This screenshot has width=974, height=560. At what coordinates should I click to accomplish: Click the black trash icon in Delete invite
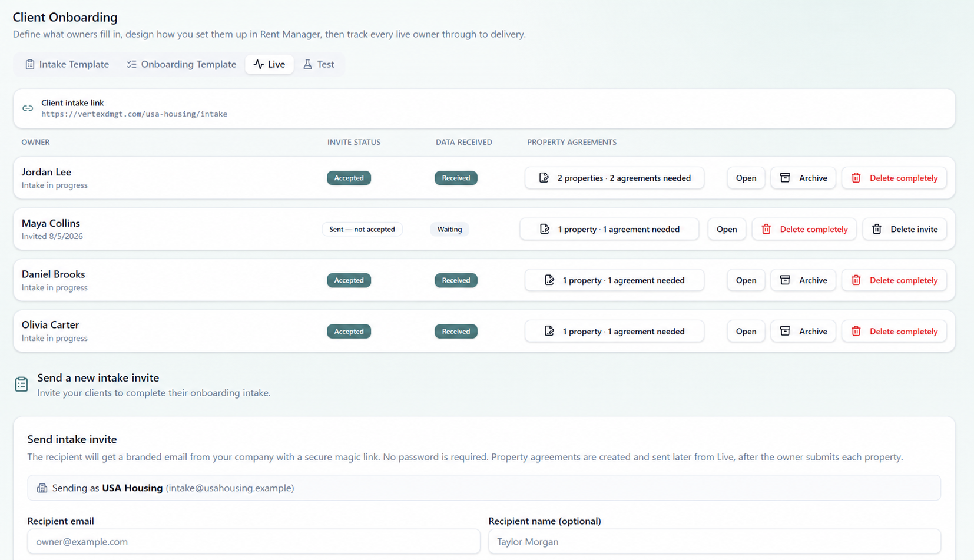(x=877, y=229)
